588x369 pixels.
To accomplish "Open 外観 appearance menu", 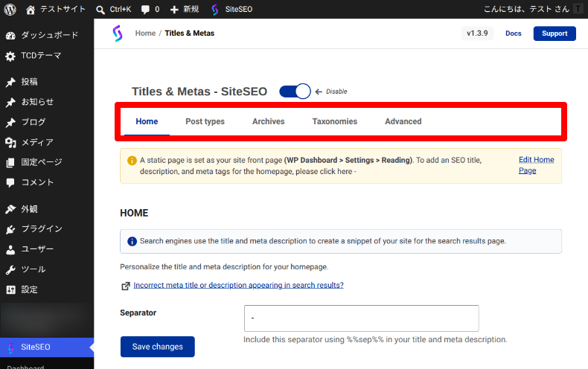I will tap(47, 209).
